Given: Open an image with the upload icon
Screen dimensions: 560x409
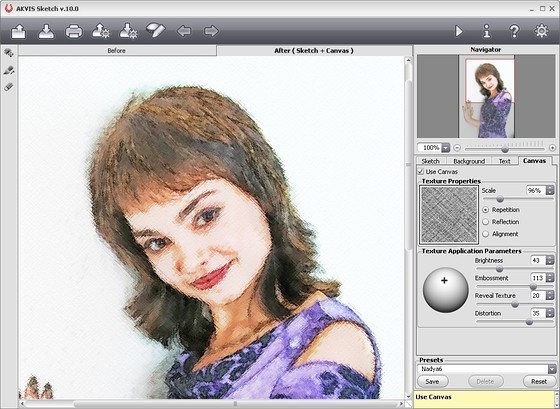Looking at the screenshot, I should pos(19,31).
